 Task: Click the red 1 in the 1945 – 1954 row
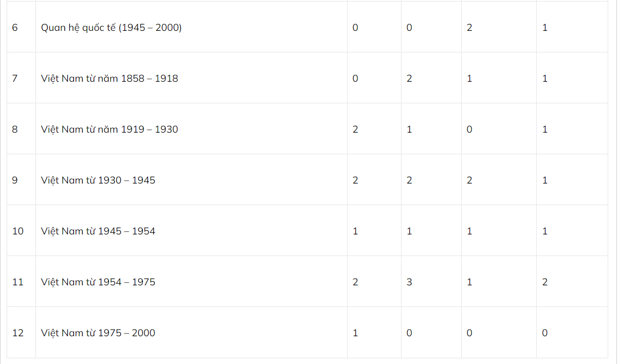[x=409, y=231]
